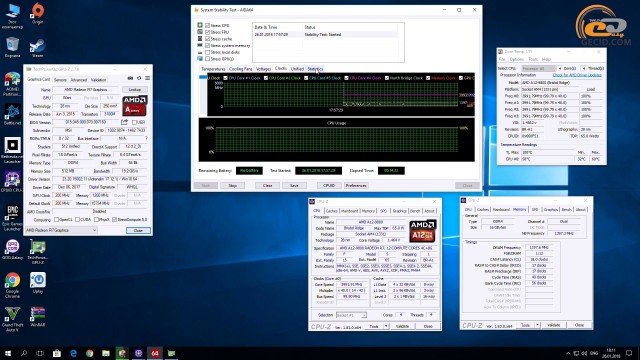The width and height of the screenshot is (640, 360).
Task: Open TechPowerUp GPU-Z desktop shortcut
Action: [38, 252]
